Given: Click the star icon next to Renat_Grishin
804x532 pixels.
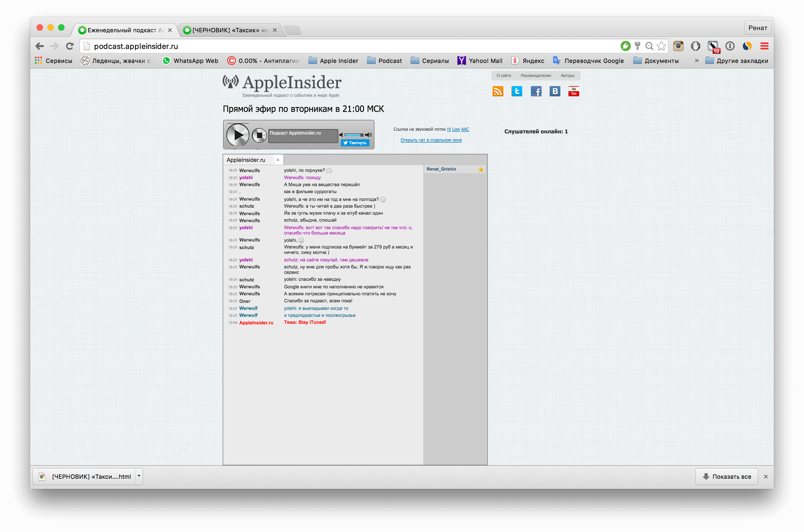Looking at the screenshot, I should click(481, 169).
